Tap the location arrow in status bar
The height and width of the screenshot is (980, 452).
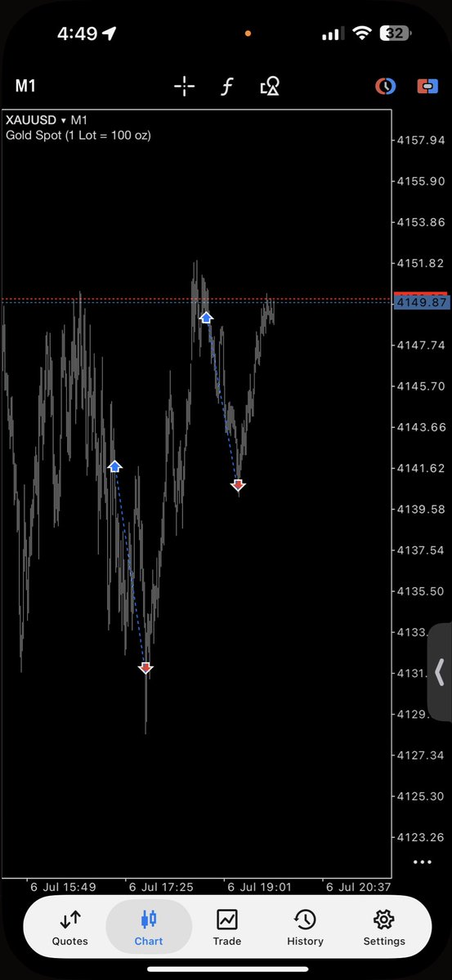110,33
